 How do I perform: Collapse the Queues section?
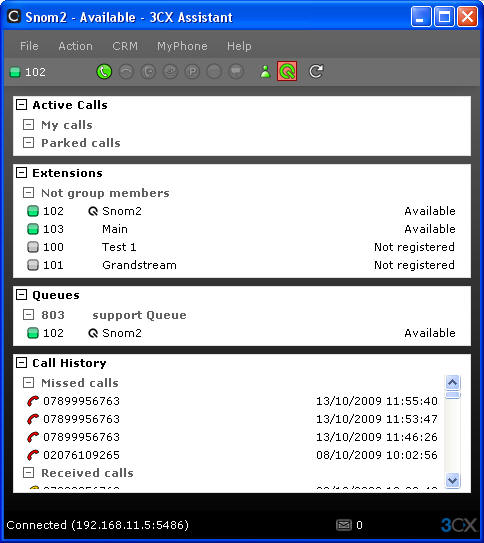point(21,295)
